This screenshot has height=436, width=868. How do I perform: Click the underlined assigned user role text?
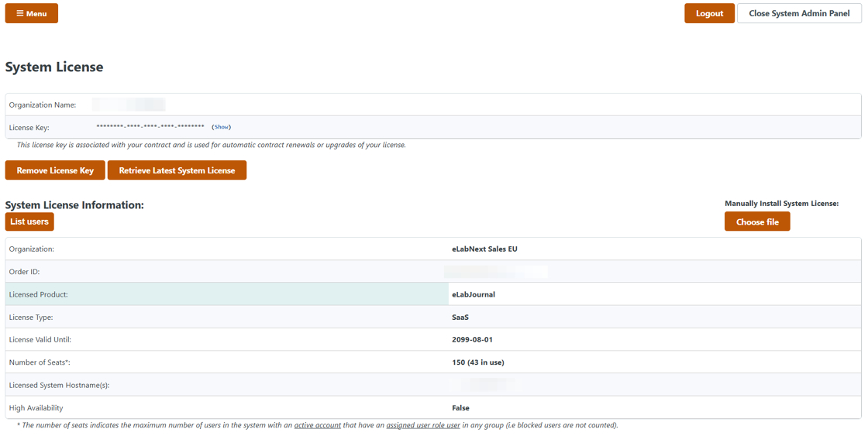point(423,425)
